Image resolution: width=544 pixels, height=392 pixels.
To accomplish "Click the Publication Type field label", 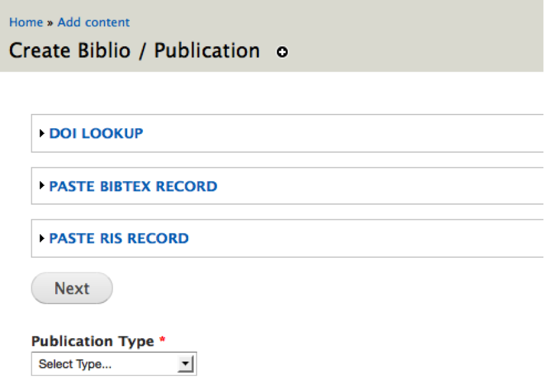I will [x=93, y=341].
